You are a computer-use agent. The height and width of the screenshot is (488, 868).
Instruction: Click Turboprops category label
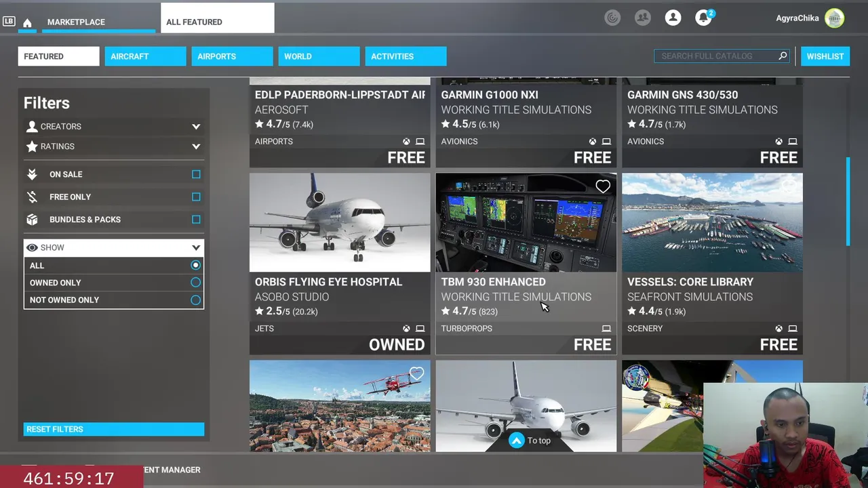coord(467,329)
